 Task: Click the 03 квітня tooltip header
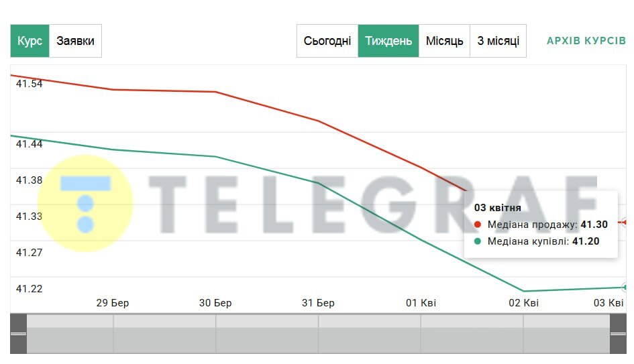[x=497, y=208]
